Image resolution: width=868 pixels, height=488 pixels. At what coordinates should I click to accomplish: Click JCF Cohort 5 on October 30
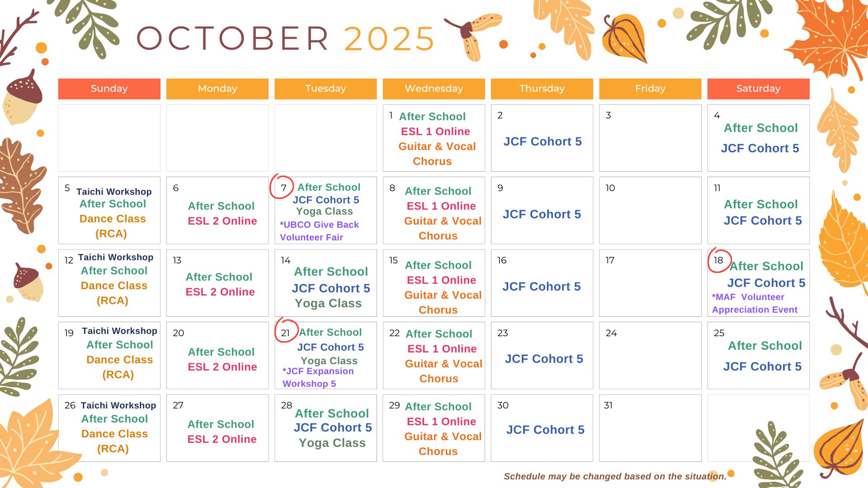coord(545,430)
